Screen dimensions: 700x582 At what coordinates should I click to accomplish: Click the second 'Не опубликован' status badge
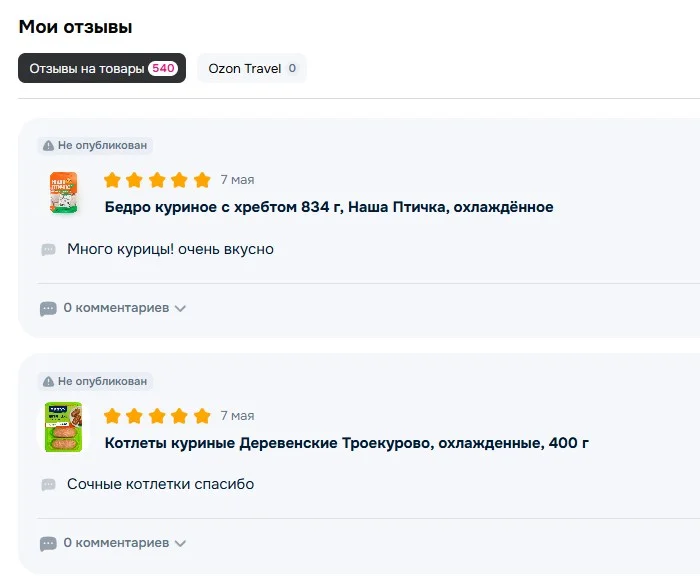point(95,381)
